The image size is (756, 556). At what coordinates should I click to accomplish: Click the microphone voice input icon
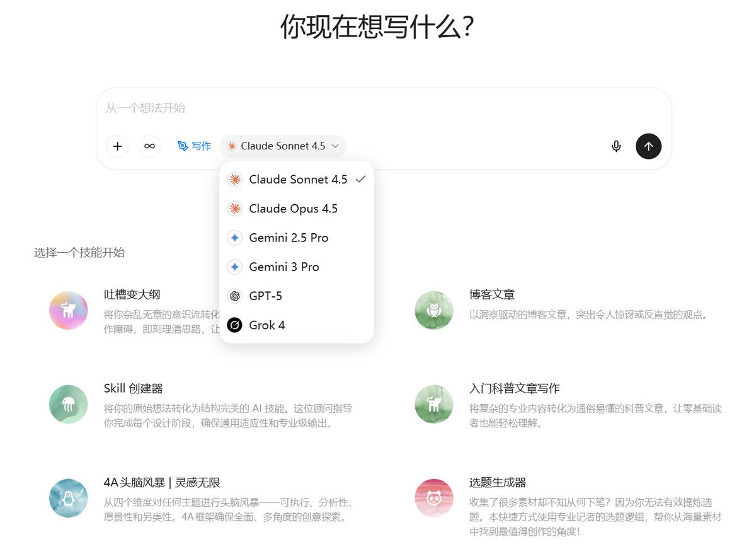pos(616,146)
